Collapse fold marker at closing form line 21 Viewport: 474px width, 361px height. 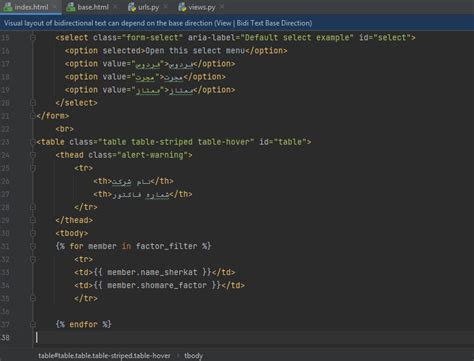pos(33,116)
